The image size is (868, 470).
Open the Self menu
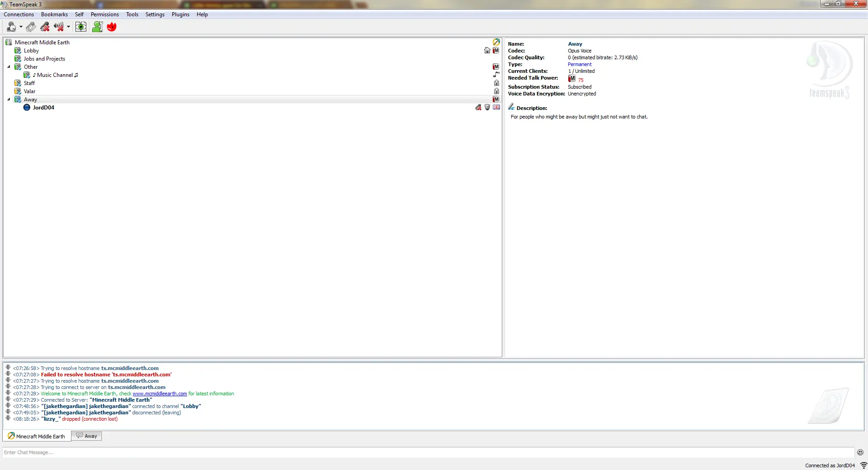pyautogui.click(x=79, y=14)
